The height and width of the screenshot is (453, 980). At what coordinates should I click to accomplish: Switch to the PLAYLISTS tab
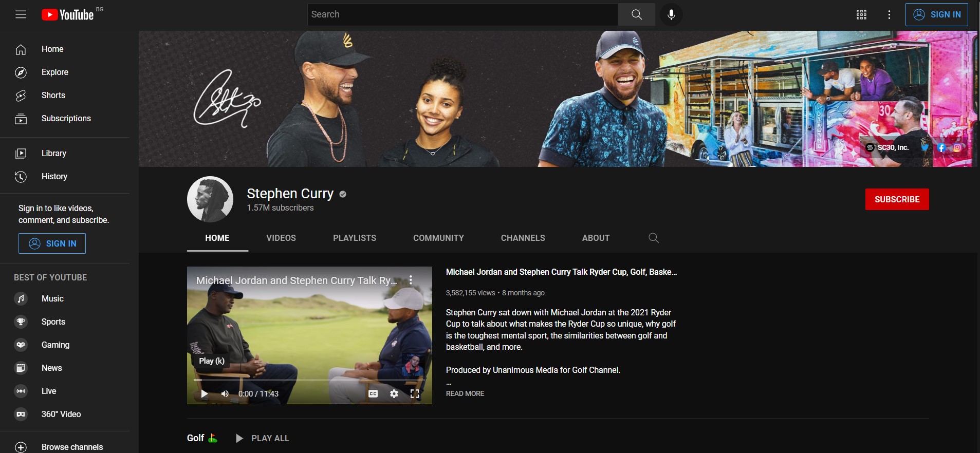pos(355,238)
